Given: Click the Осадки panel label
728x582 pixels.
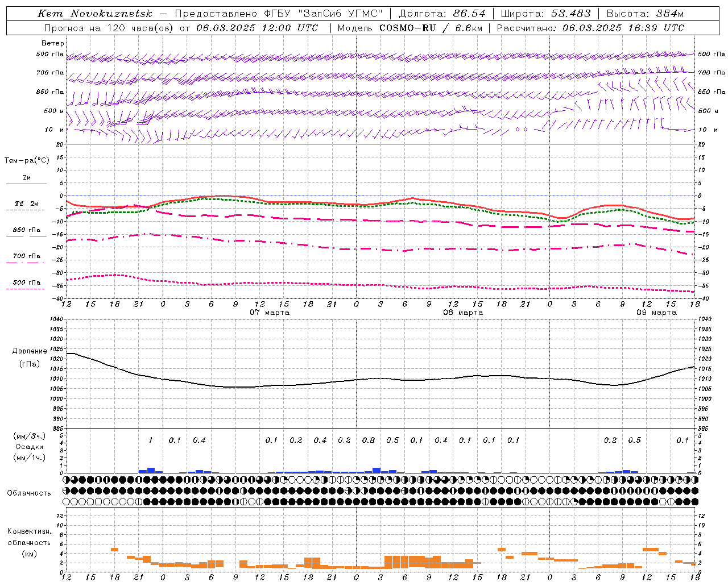Looking at the screenshot, I should tap(29, 447).
